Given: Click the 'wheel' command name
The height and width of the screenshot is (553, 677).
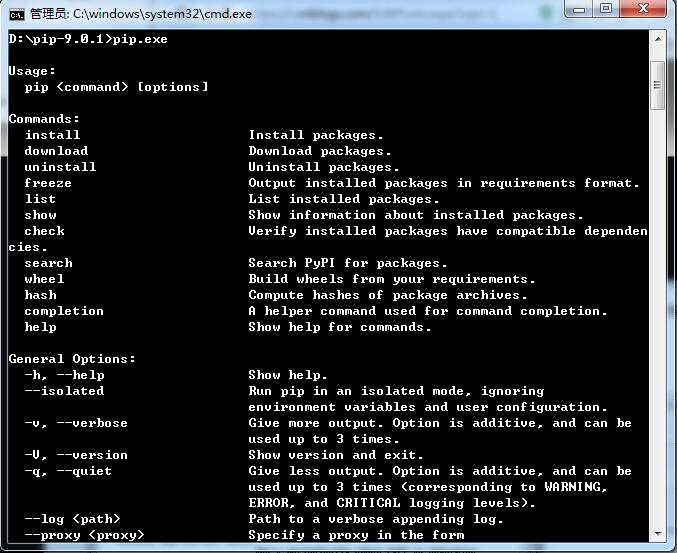Looking at the screenshot, I should click(44, 279).
